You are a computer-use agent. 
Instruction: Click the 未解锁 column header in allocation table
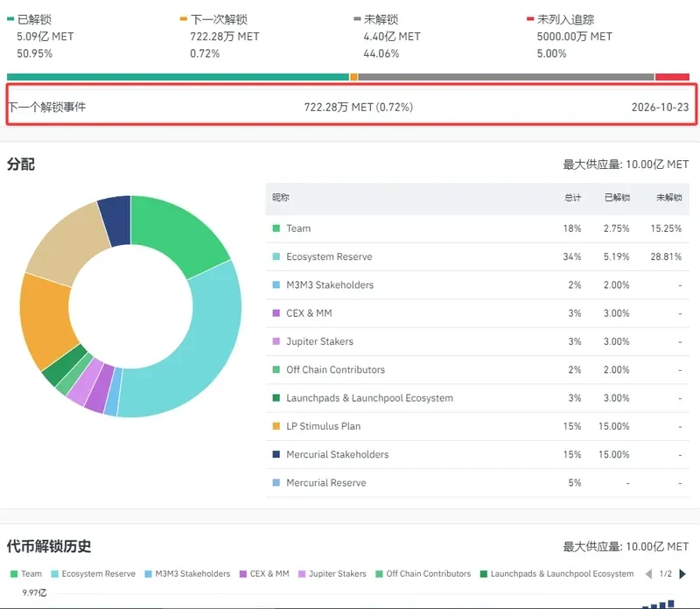tap(668, 198)
